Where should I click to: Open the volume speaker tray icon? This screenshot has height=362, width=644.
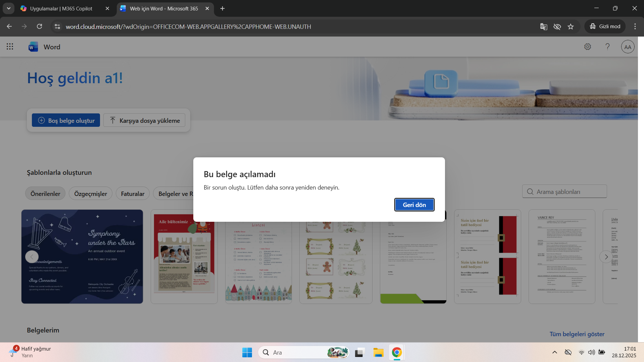tap(591, 352)
